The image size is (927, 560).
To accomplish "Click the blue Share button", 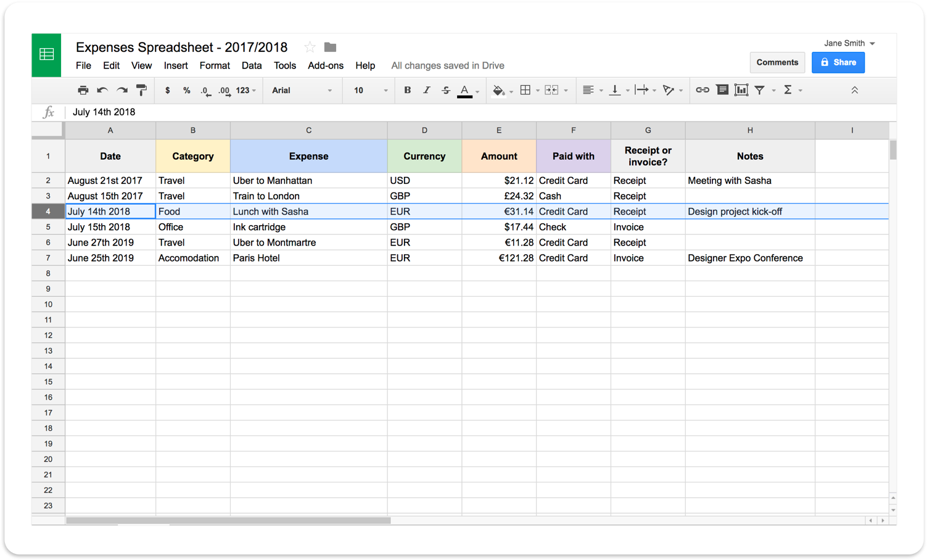I will (x=838, y=62).
